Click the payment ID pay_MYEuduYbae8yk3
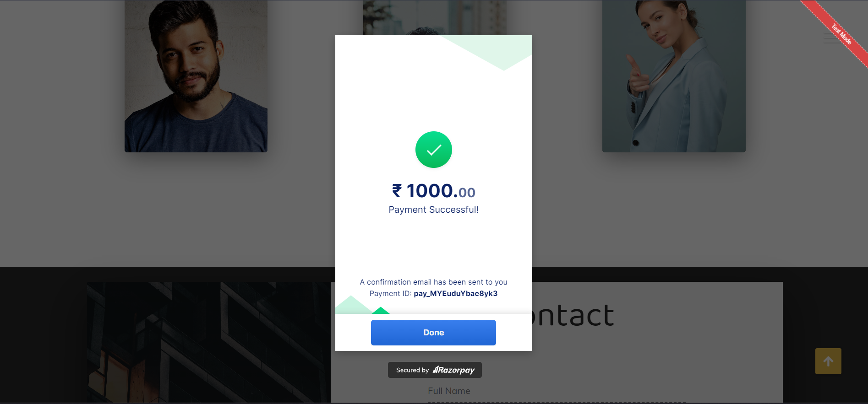The image size is (868, 404). tap(455, 294)
